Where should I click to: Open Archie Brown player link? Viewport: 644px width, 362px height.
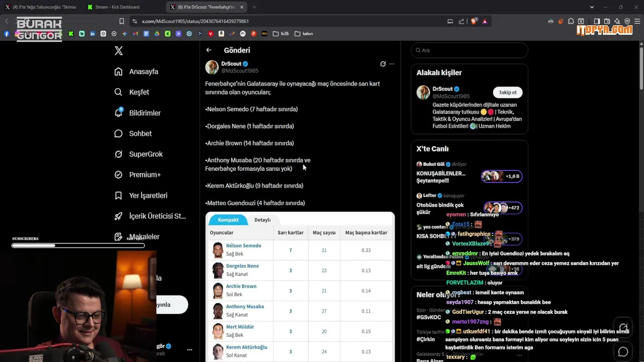pyautogui.click(x=241, y=286)
